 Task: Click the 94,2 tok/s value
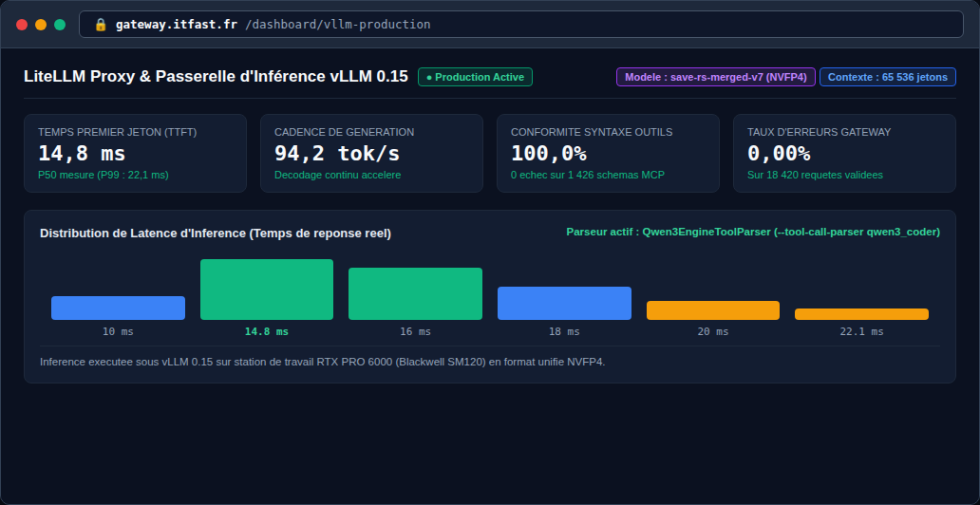pos(337,153)
